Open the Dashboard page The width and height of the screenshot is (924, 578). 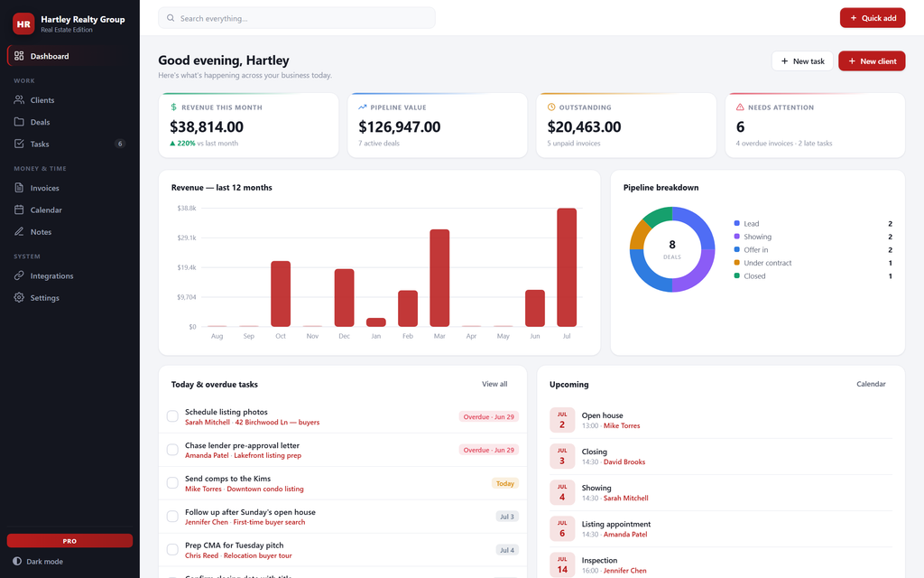69,55
